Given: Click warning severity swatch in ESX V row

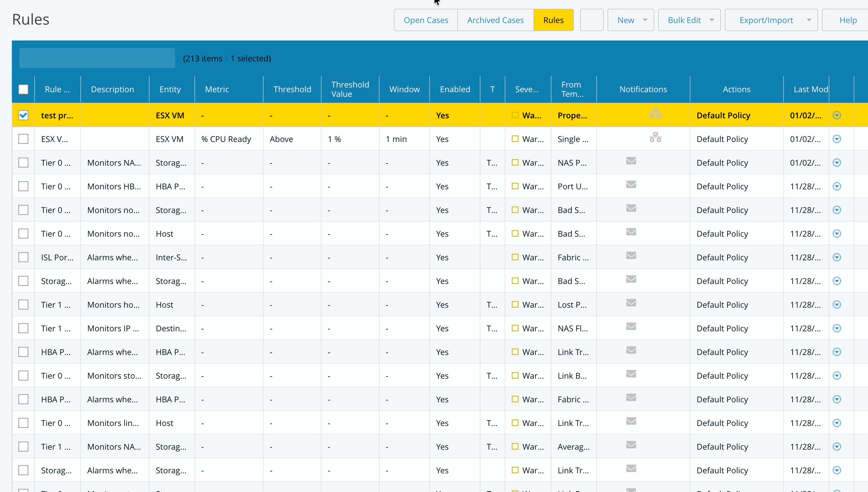Looking at the screenshot, I should pos(515,139).
